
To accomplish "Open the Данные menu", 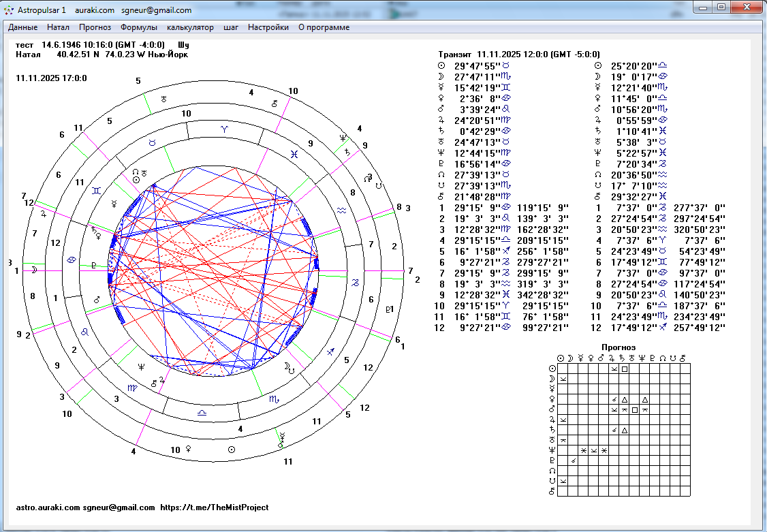I will coord(22,27).
